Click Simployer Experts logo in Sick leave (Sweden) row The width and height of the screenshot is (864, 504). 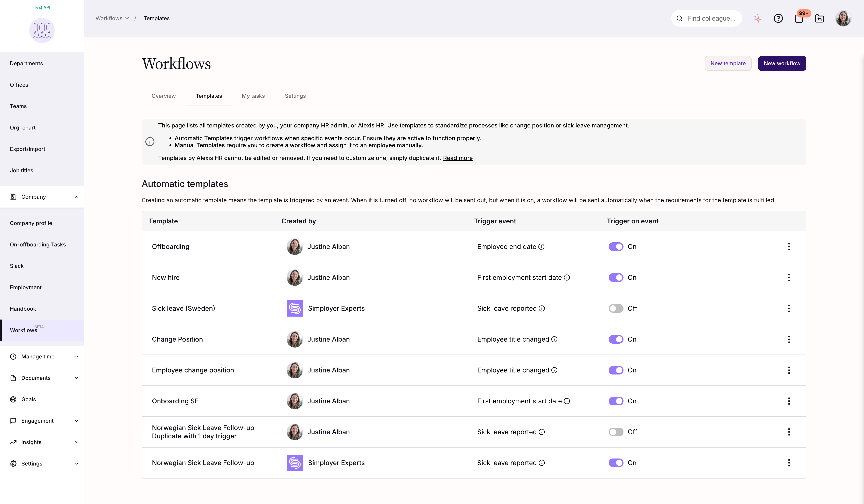[x=295, y=308]
